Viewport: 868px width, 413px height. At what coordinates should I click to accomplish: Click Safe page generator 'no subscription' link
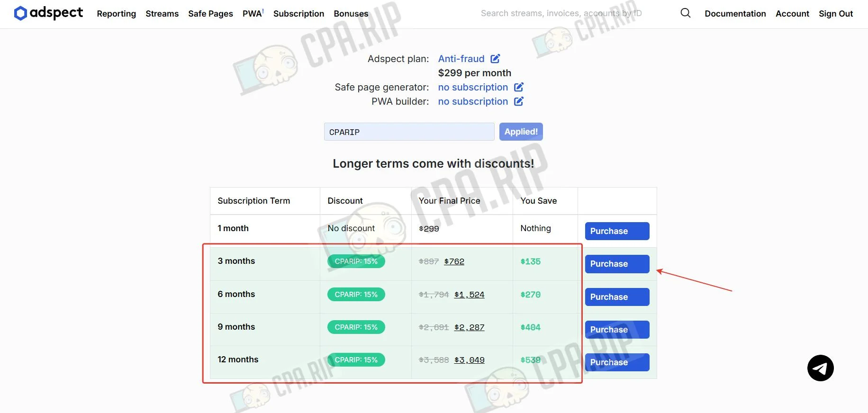pyautogui.click(x=473, y=87)
